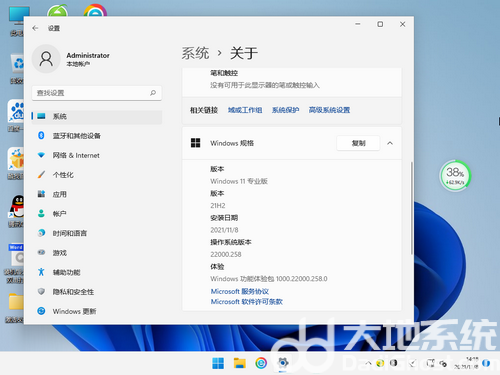This screenshot has width=500, height=375.
Task: Go back with the Settings back arrow
Action: tap(35, 28)
